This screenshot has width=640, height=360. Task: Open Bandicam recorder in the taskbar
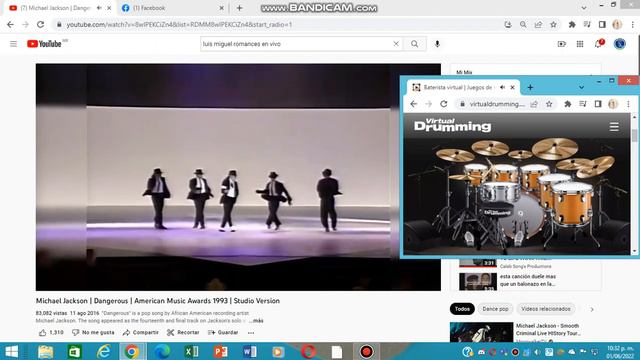click(366, 351)
